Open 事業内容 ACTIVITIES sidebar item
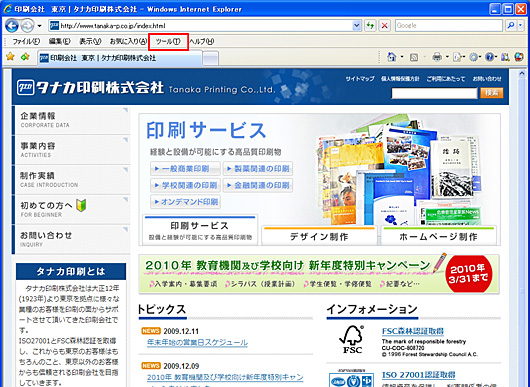The width and height of the screenshot is (530, 387). (x=71, y=150)
